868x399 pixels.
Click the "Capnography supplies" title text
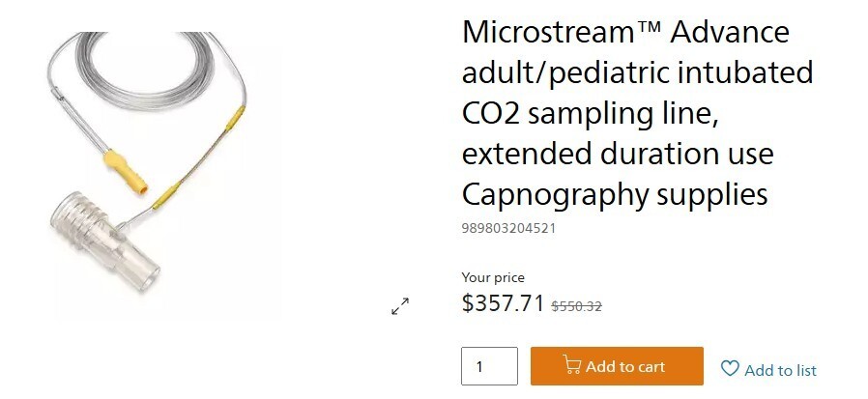click(615, 194)
